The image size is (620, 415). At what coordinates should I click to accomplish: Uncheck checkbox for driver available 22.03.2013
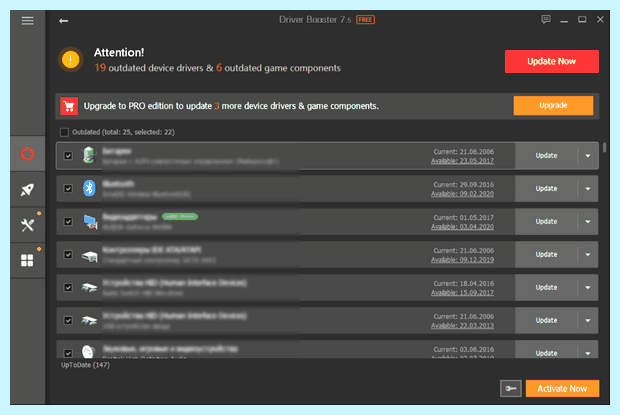(x=68, y=320)
